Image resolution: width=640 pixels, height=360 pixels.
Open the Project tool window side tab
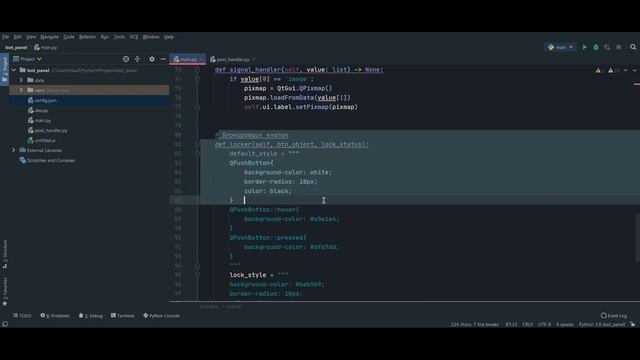point(5,69)
